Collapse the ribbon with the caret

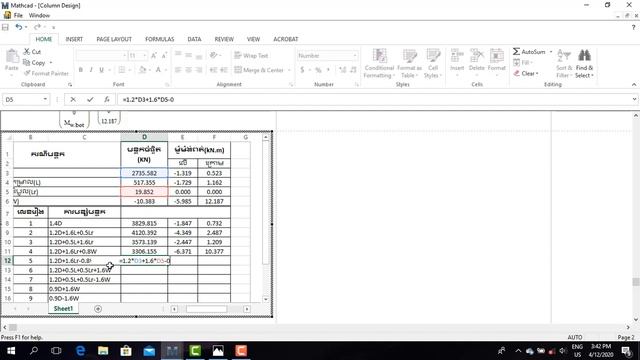tap(633, 84)
